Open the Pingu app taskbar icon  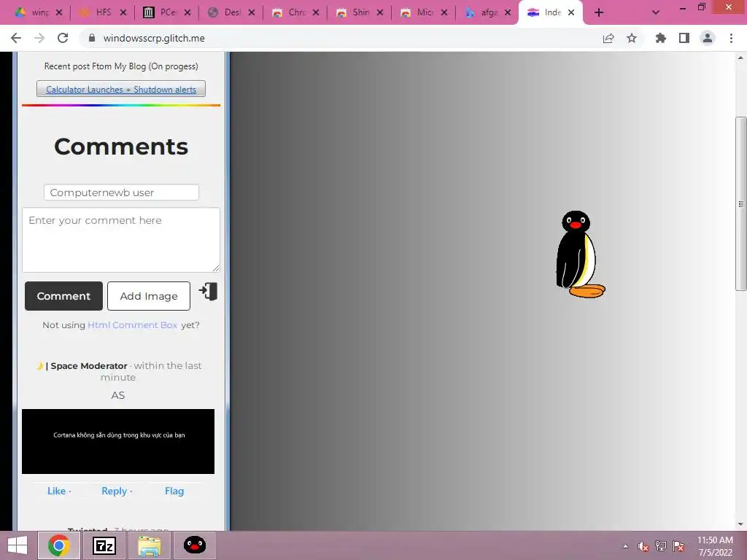(195, 545)
